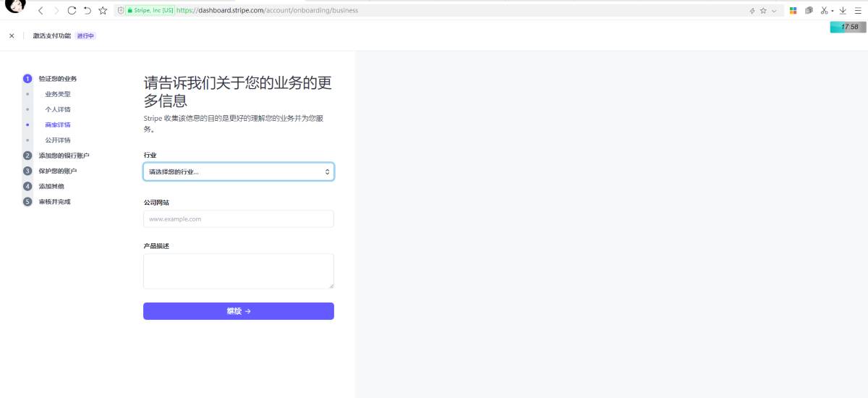Go to the 个人详情 step

58,109
